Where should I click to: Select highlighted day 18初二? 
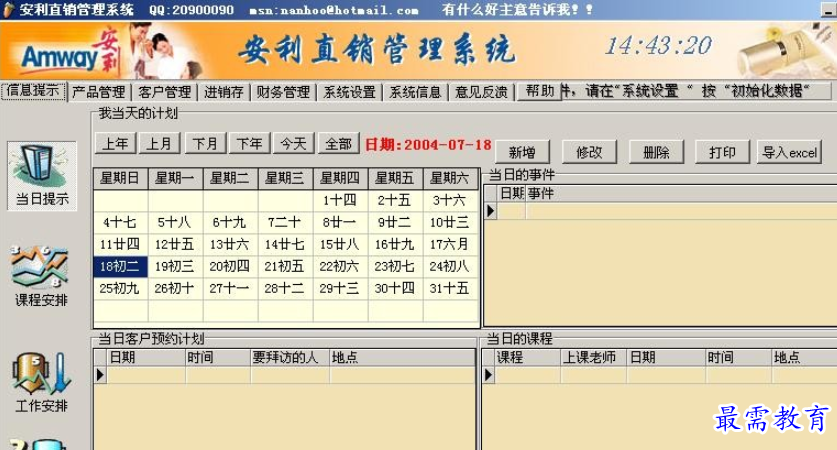[120, 266]
